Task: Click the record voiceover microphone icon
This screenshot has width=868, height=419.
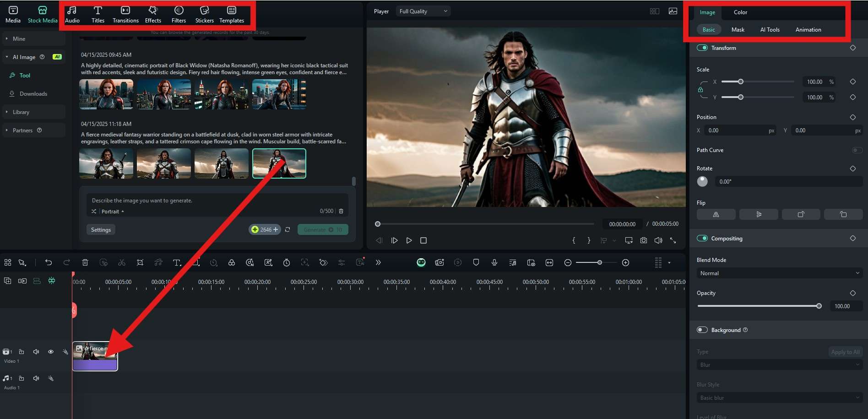Action: (494, 262)
